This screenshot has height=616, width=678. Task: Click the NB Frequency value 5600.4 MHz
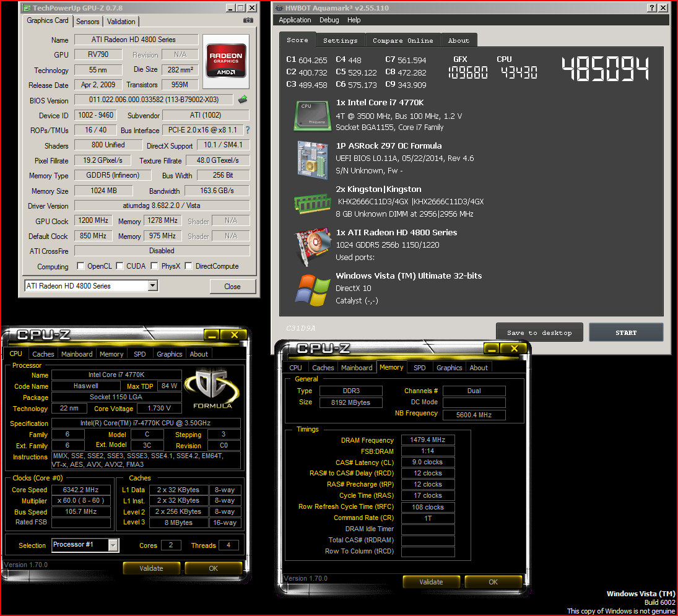coord(474,415)
